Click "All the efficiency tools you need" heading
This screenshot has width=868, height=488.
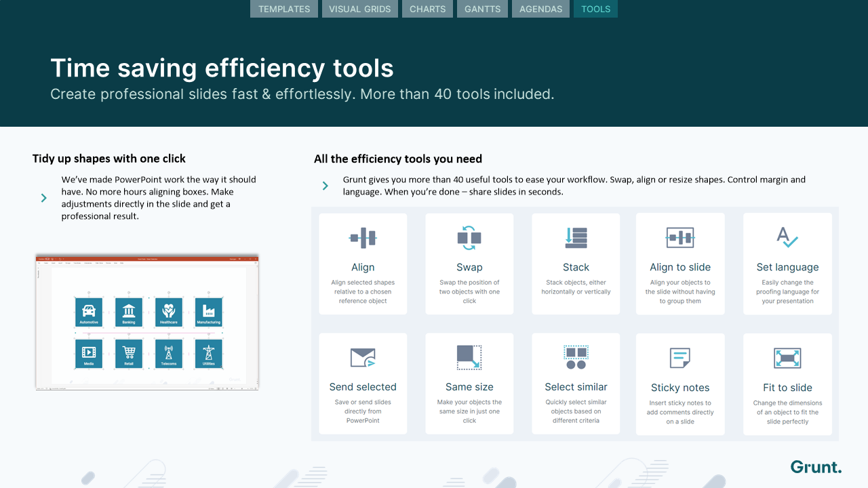(x=398, y=159)
